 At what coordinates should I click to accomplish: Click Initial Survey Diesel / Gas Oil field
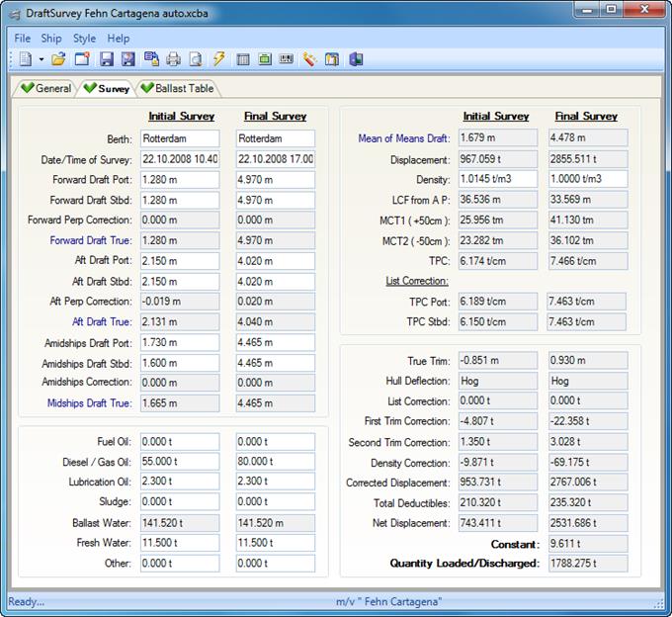(x=180, y=461)
